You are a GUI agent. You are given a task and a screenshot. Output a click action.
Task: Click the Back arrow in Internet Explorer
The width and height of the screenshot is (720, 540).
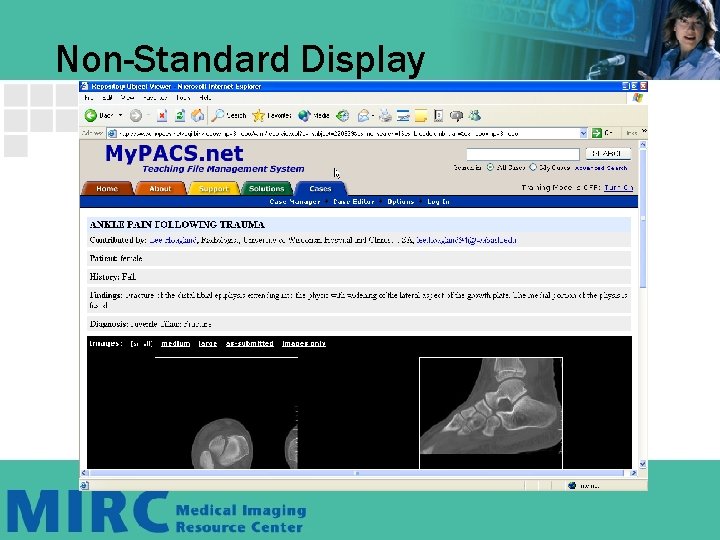pos(91,116)
